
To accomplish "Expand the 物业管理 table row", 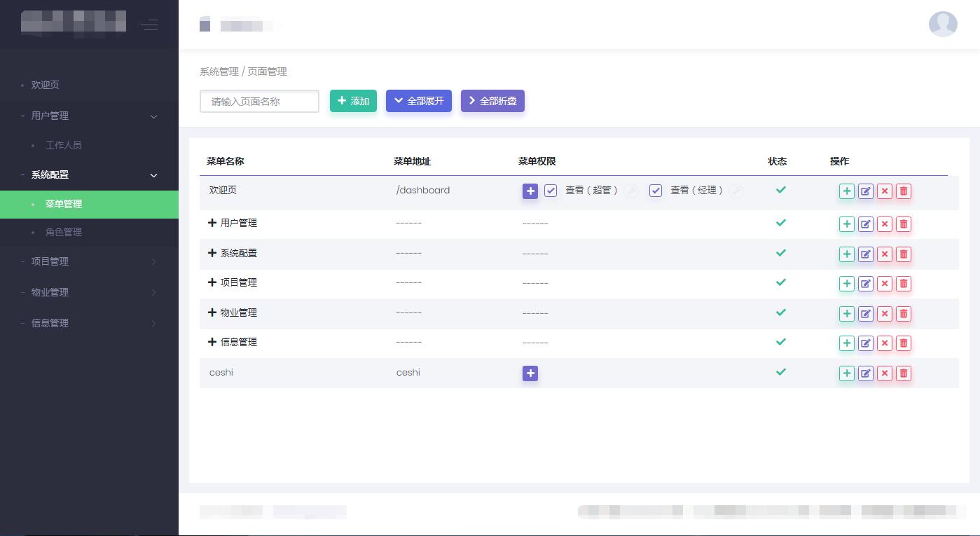I will [x=212, y=312].
